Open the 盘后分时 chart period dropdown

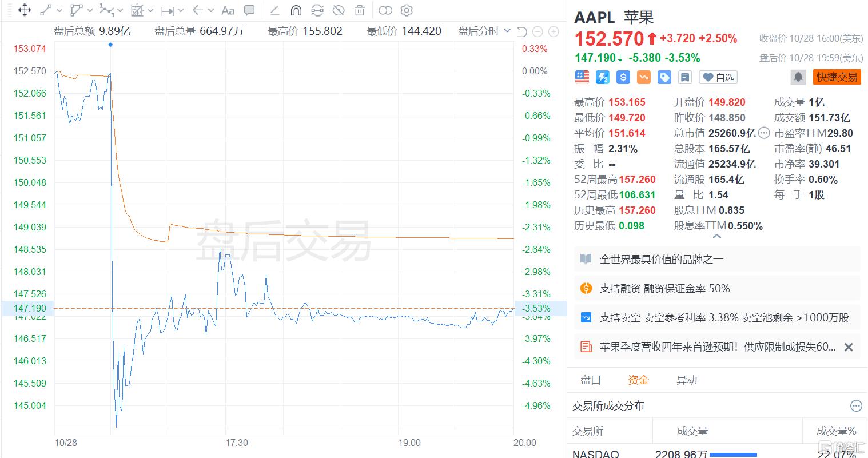coord(484,31)
